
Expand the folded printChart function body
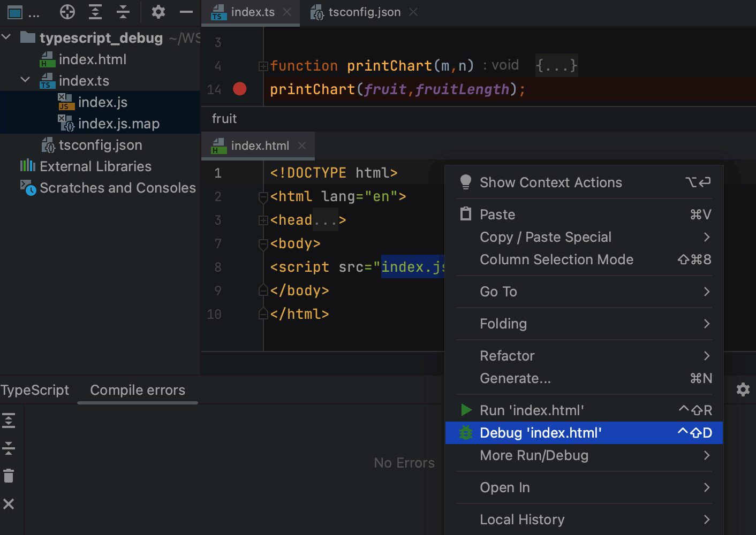pos(556,66)
